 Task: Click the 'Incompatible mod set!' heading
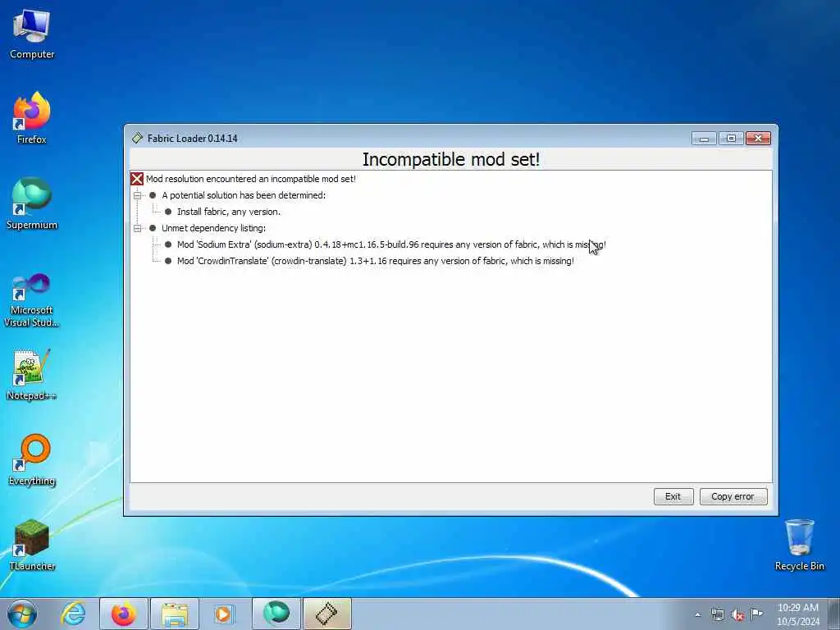[451, 159]
